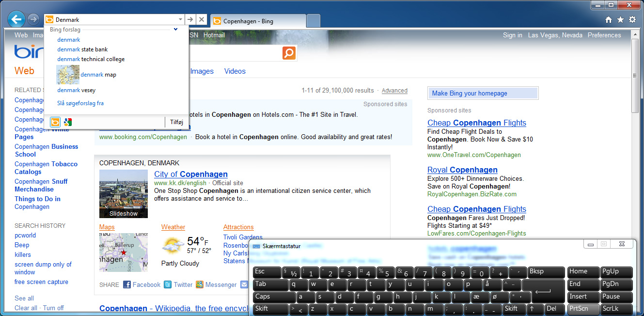Open the address bar autocomplete dropdown arrow
The image size is (644, 316).
(x=180, y=20)
